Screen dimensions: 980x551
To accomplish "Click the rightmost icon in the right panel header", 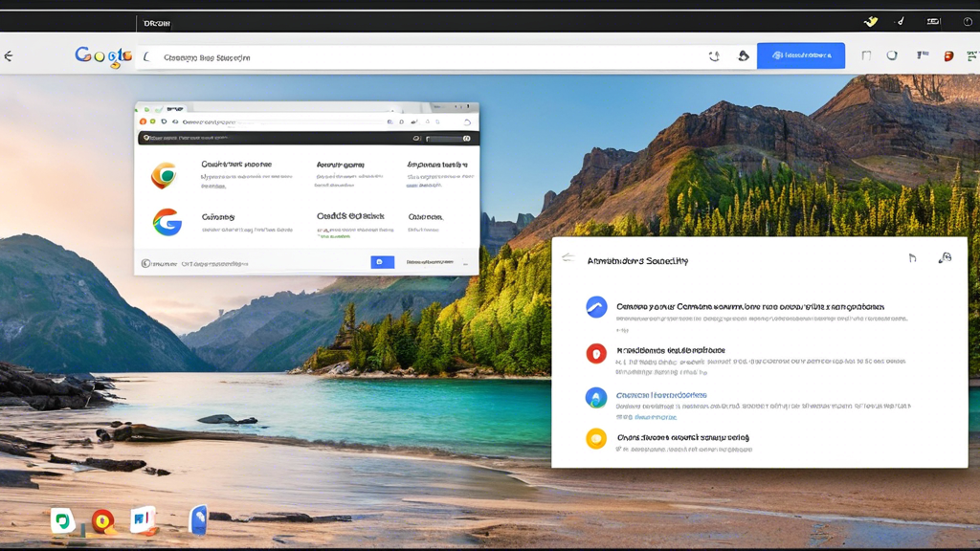I will coord(945,258).
